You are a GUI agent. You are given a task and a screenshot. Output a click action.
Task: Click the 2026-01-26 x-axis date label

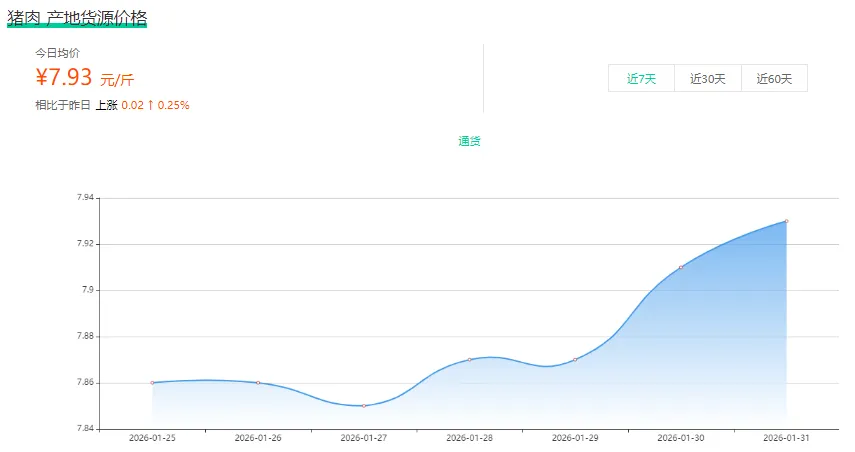coord(258,438)
